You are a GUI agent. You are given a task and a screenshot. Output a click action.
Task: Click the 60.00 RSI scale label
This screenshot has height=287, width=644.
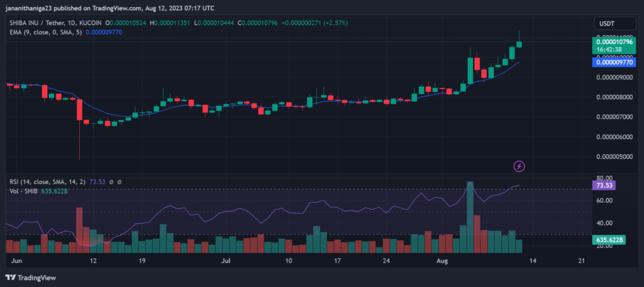[605, 200]
